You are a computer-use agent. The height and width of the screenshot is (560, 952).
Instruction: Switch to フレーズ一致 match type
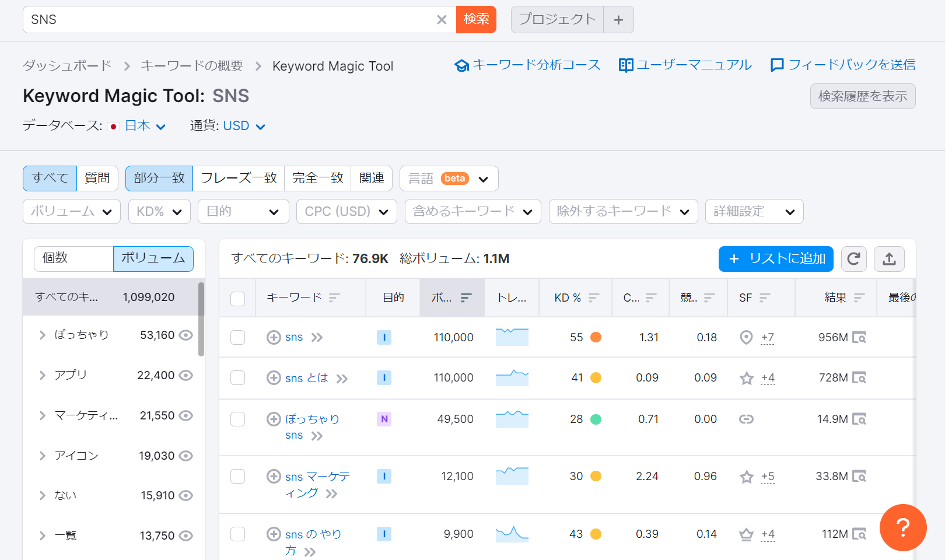pos(239,178)
